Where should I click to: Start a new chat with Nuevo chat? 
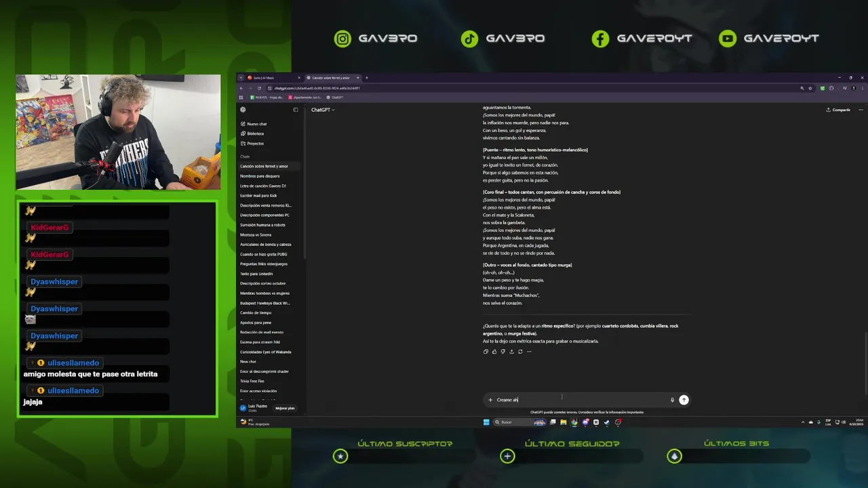(x=254, y=124)
